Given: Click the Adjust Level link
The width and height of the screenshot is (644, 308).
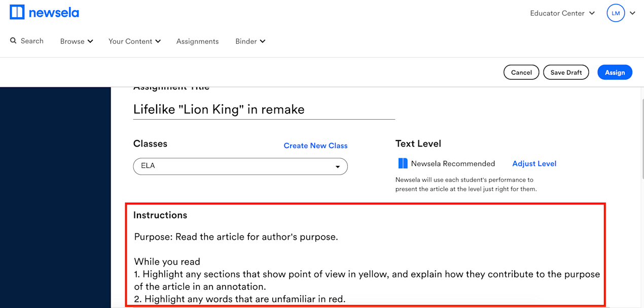Looking at the screenshot, I should (x=534, y=163).
